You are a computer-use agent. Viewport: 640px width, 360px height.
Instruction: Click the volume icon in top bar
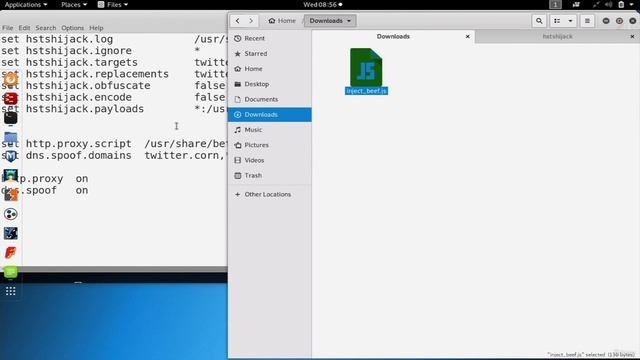click(x=609, y=4)
